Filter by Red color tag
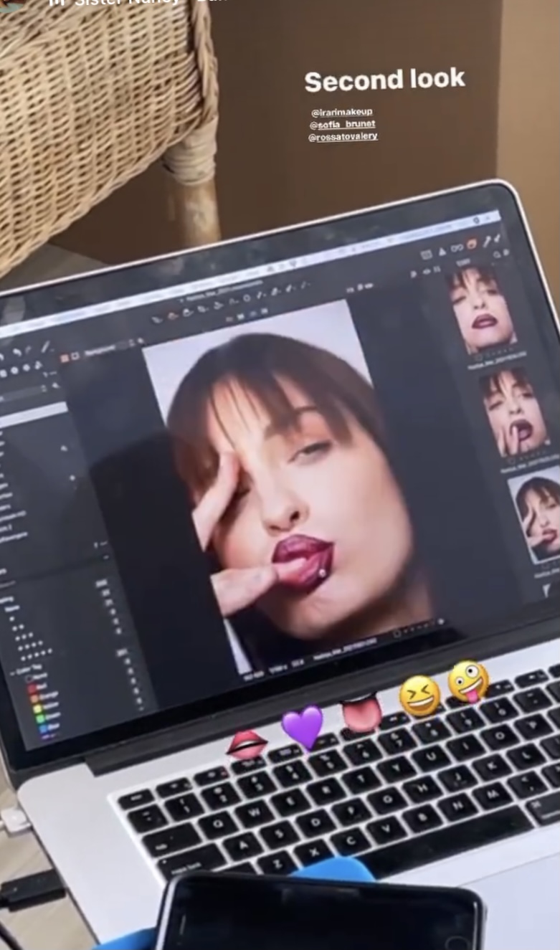 [x=32, y=689]
